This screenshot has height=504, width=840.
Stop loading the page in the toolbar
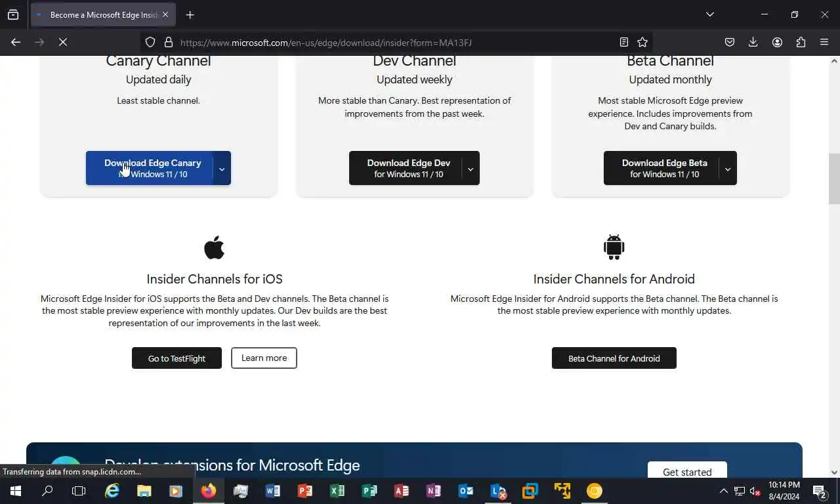(63, 42)
